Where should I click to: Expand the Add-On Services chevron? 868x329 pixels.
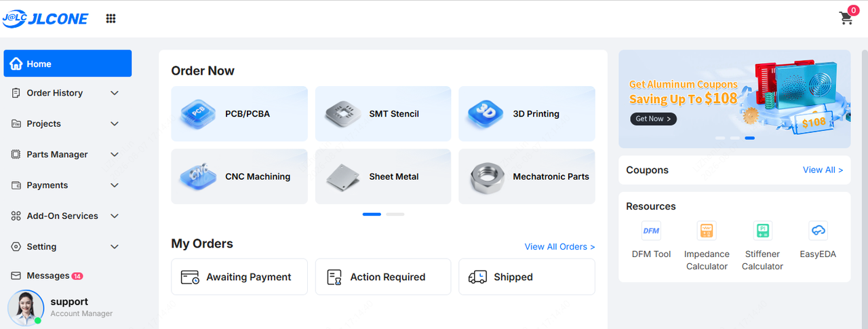(x=115, y=216)
